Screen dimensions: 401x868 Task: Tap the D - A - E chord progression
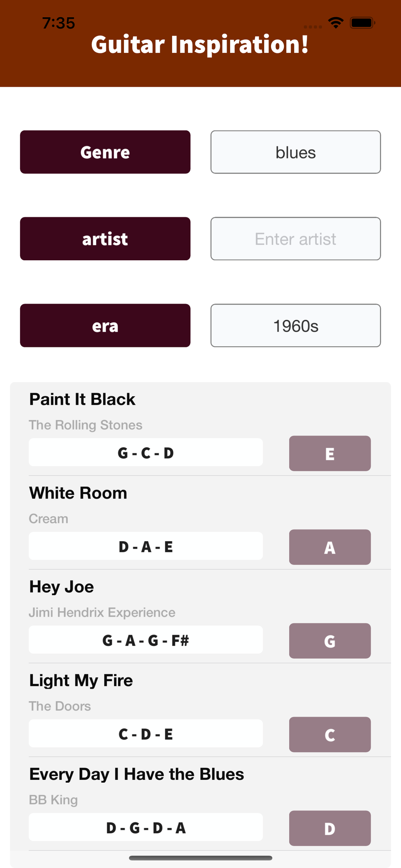146,546
